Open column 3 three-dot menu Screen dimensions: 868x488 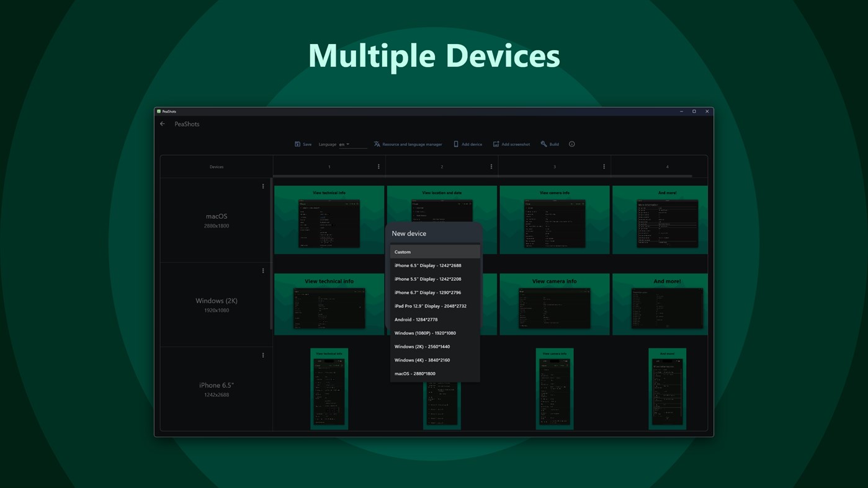pos(604,166)
